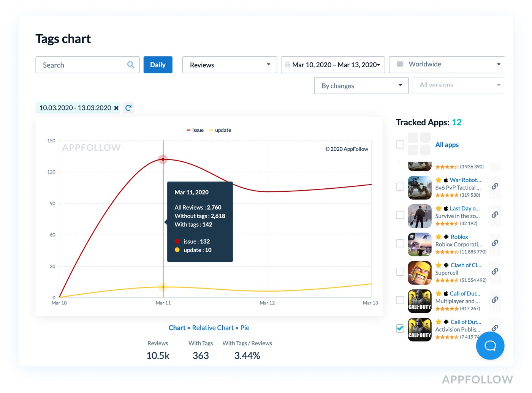Click the link icon beside Last Day on Earth
Image resolution: width=532 pixels, height=393 pixels.
tap(495, 215)
